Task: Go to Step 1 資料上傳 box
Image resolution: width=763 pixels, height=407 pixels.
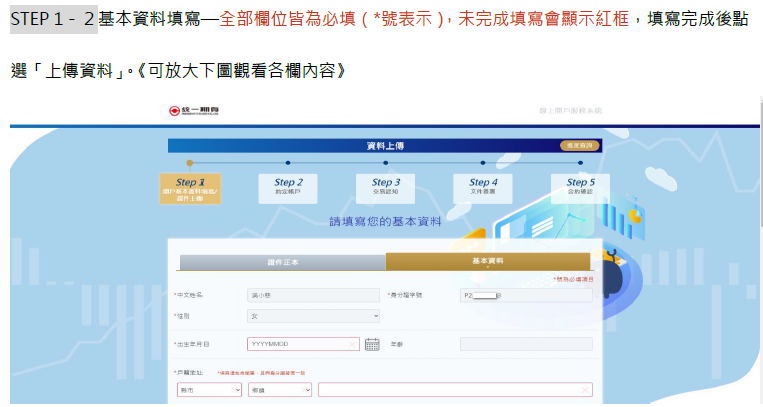Action: click(x=190, y=189)
